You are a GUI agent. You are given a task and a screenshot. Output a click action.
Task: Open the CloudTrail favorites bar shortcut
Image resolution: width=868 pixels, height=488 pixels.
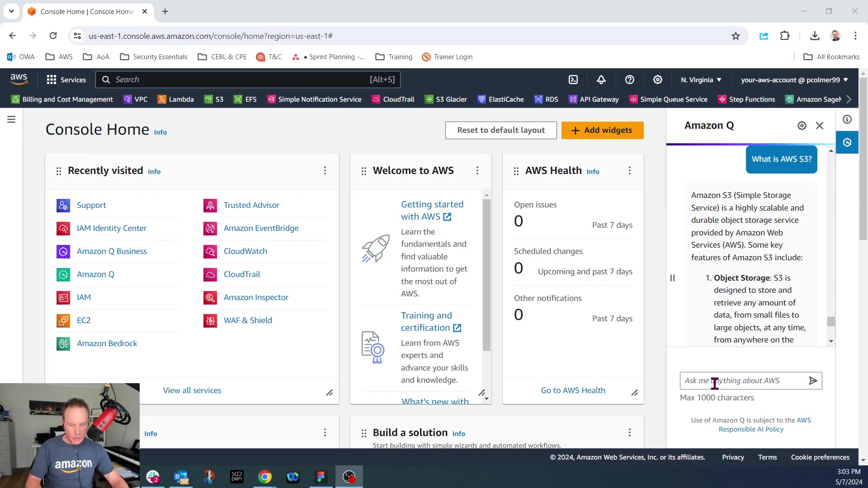pos(393,99)
